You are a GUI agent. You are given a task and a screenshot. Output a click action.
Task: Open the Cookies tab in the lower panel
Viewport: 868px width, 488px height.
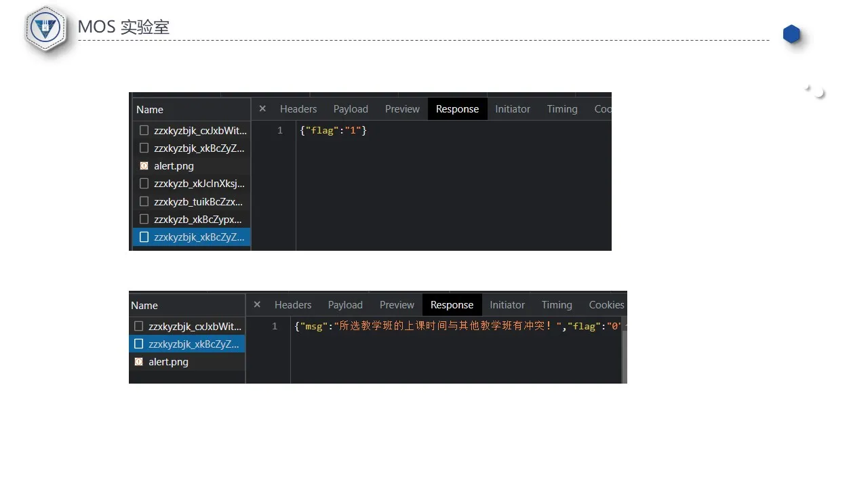[x=606, y=305]
